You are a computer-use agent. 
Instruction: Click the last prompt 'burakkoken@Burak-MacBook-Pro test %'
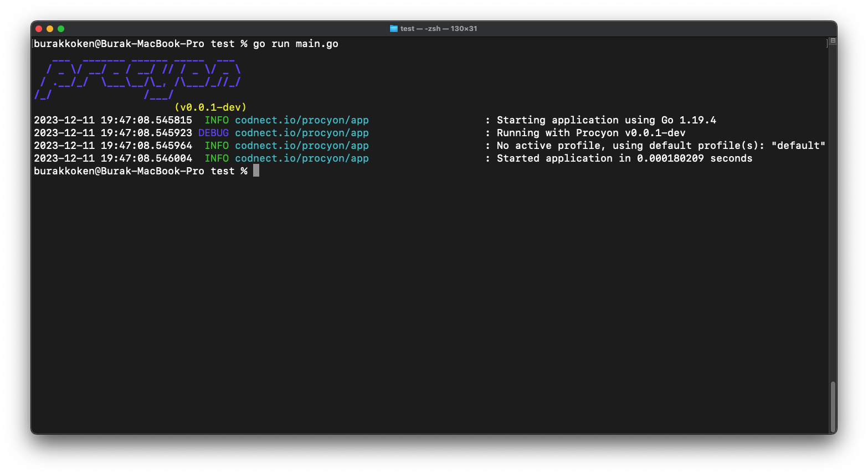140,171
